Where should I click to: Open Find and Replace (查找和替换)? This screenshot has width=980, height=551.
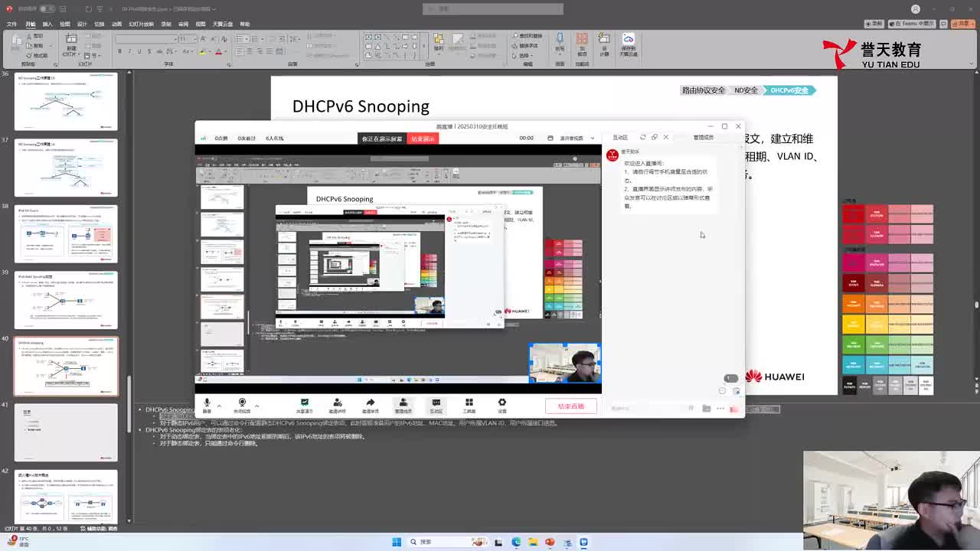[529, 36]
